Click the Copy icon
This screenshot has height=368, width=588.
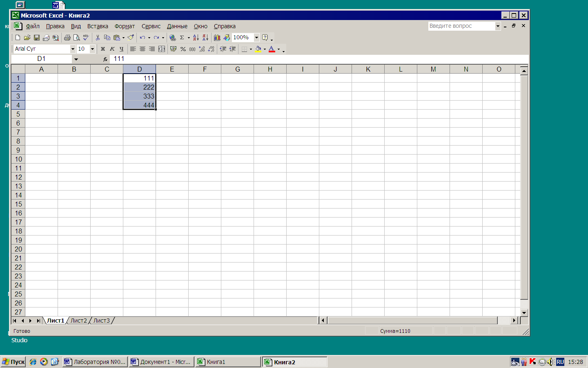tap(107, 38)
